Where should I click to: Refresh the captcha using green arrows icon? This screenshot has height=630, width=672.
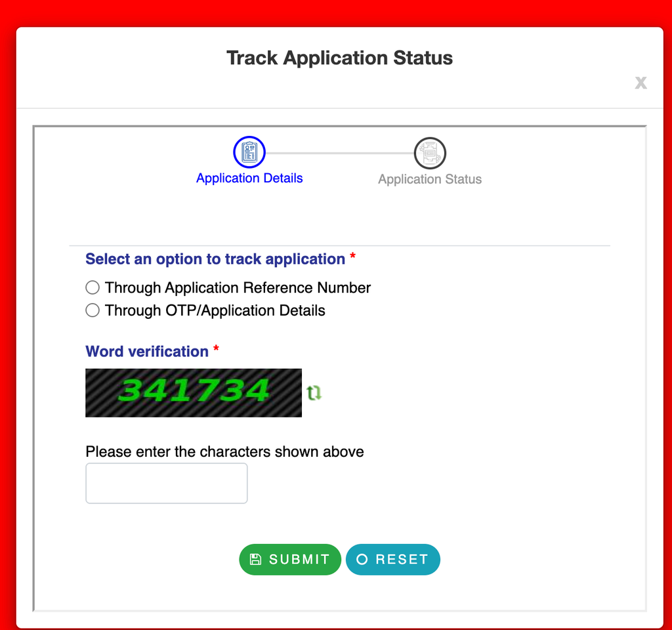click(x=314, y=392)
